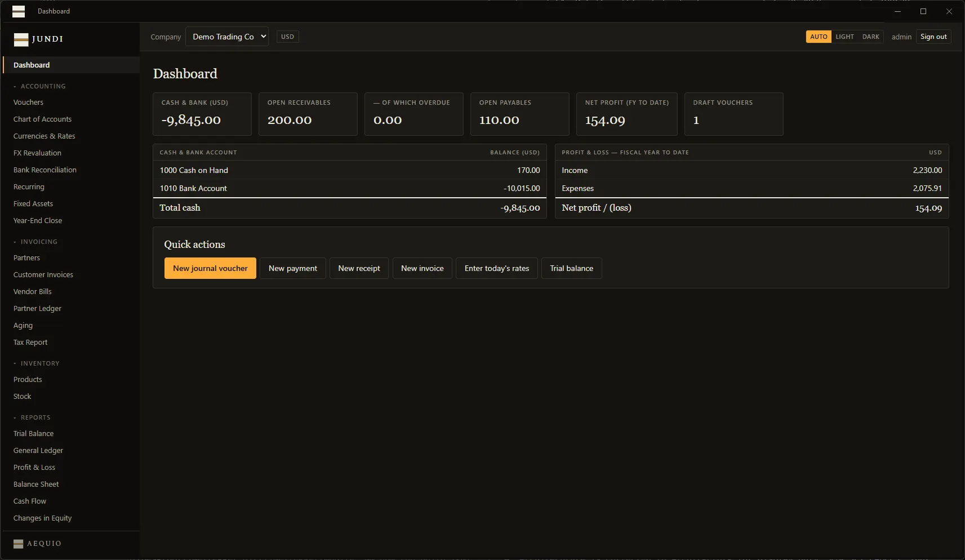Click the Jundi logo icon in sidebar
This screenshot has width=965, height=560.
(21, 39)
